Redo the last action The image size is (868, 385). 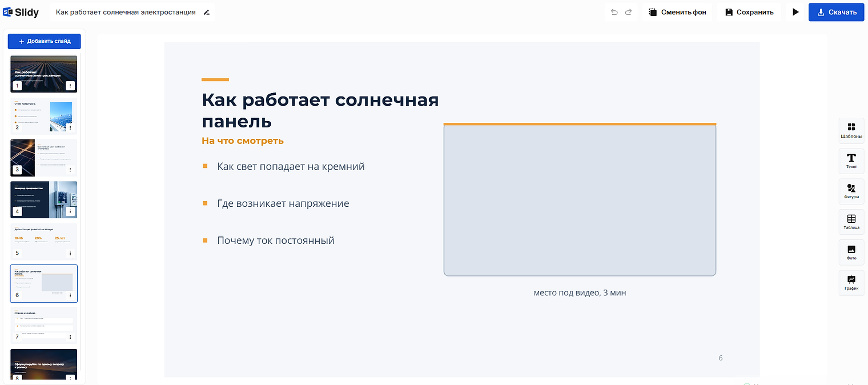click(x=629, y=12)
